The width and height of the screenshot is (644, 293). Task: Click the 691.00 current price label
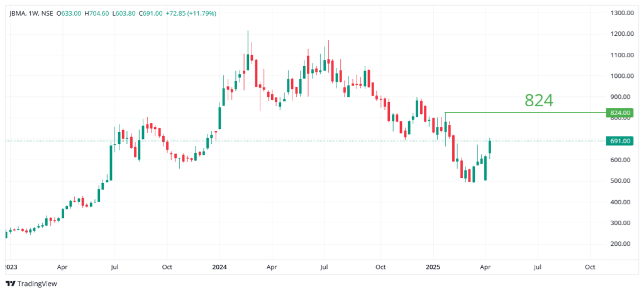(x=616, y=141)
